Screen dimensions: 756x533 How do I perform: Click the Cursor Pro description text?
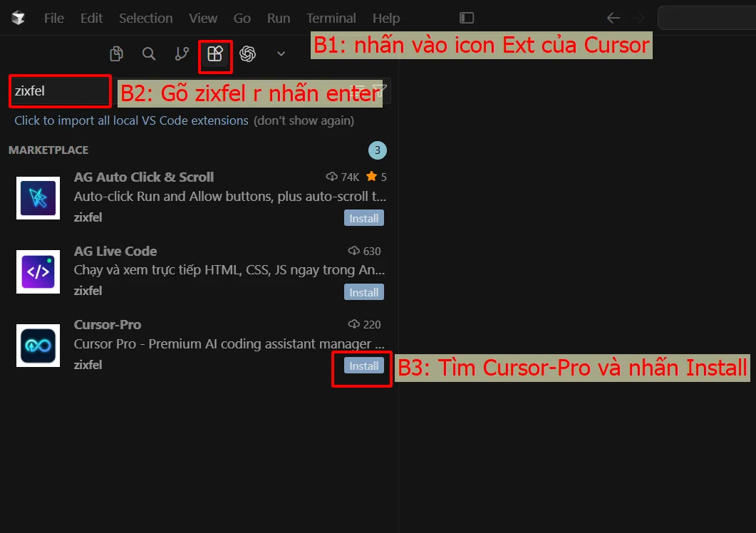click(x=229, y=344)
